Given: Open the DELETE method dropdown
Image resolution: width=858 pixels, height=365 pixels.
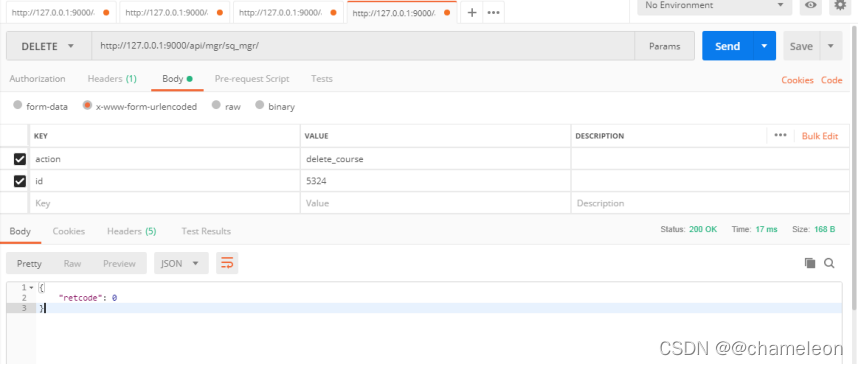Looking at the screenshot, I should pyautogui.click(x=49, y=47).
